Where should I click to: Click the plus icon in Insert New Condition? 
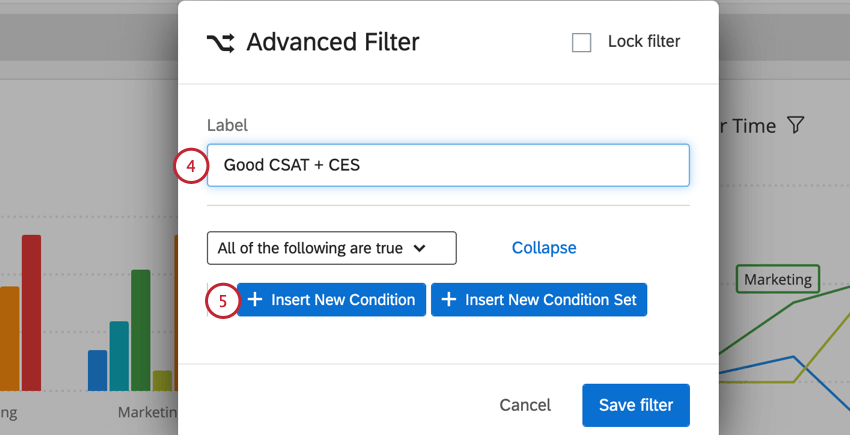click(x=255, y=300)
